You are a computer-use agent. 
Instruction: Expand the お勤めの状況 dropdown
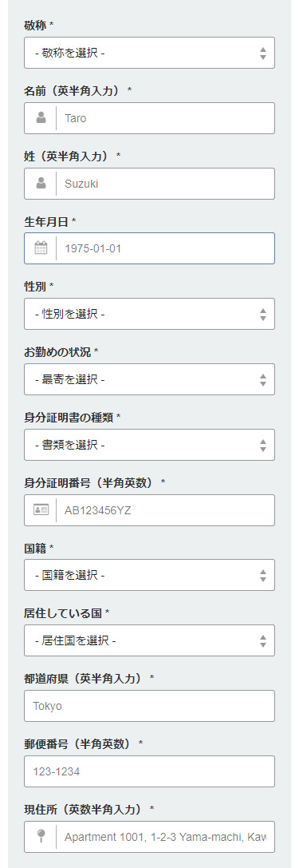click(149, 380)
